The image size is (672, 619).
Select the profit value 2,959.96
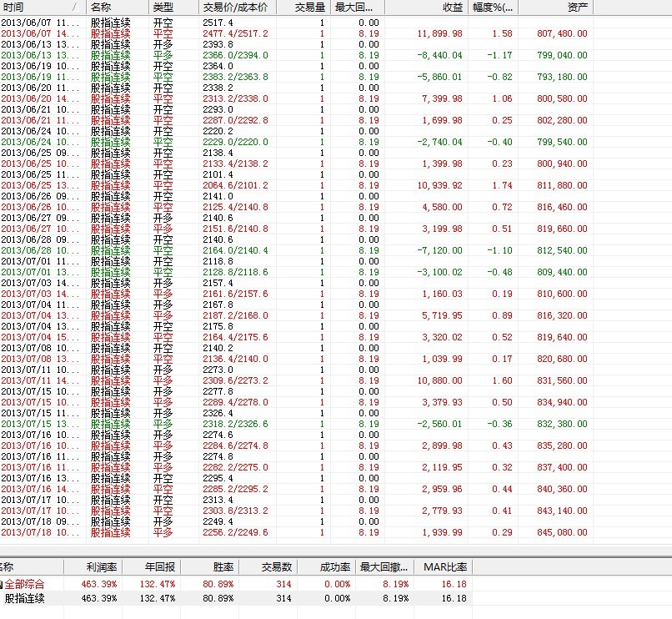click(442, 489)
